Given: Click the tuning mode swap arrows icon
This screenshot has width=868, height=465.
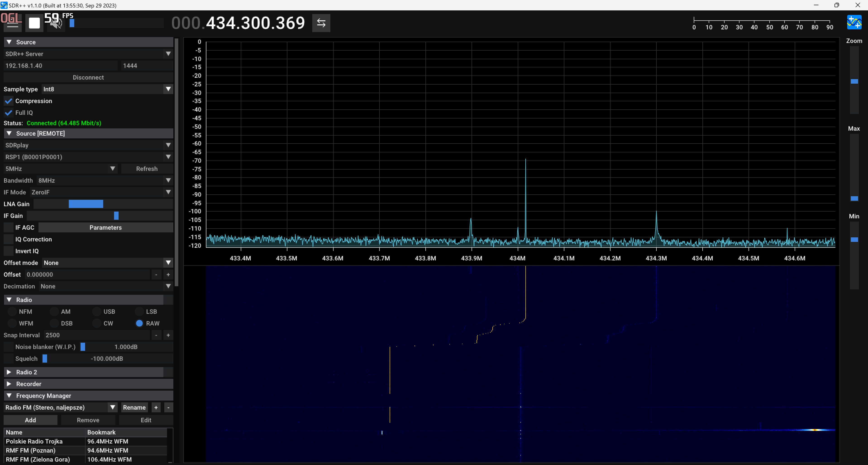Looking at the screenshot, I should pyautogui.click(x=321, y=23).
